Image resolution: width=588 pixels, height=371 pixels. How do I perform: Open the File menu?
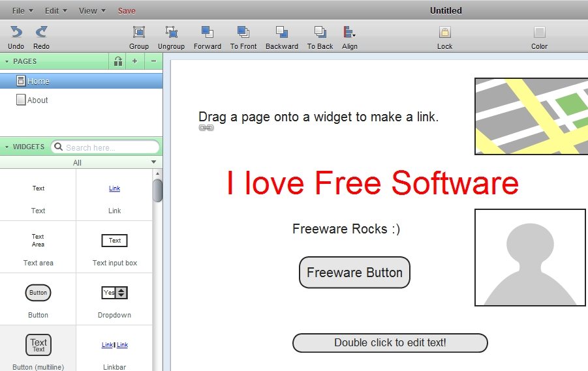22,10
